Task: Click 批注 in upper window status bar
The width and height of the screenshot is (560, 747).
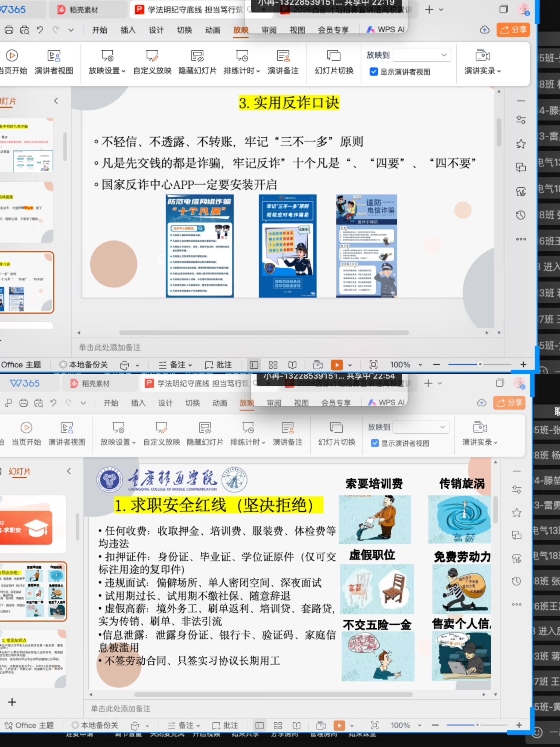Action: pos(218,365)
